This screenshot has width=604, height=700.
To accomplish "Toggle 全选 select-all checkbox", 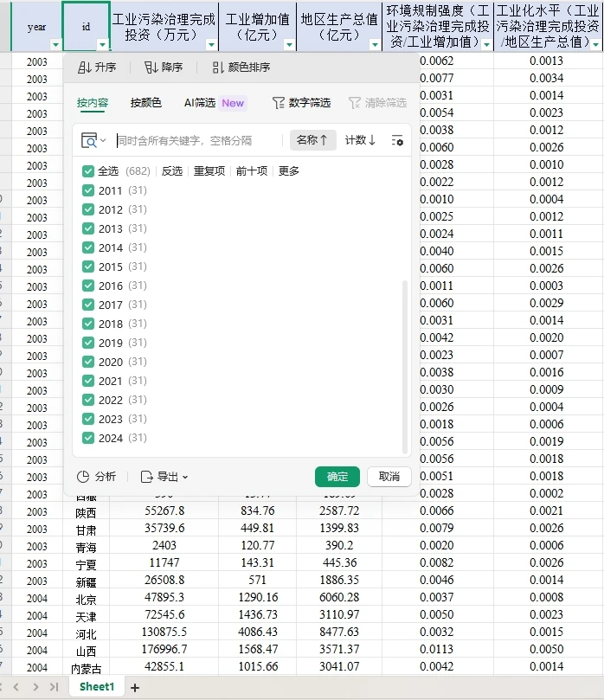I will tap(88, 171).
